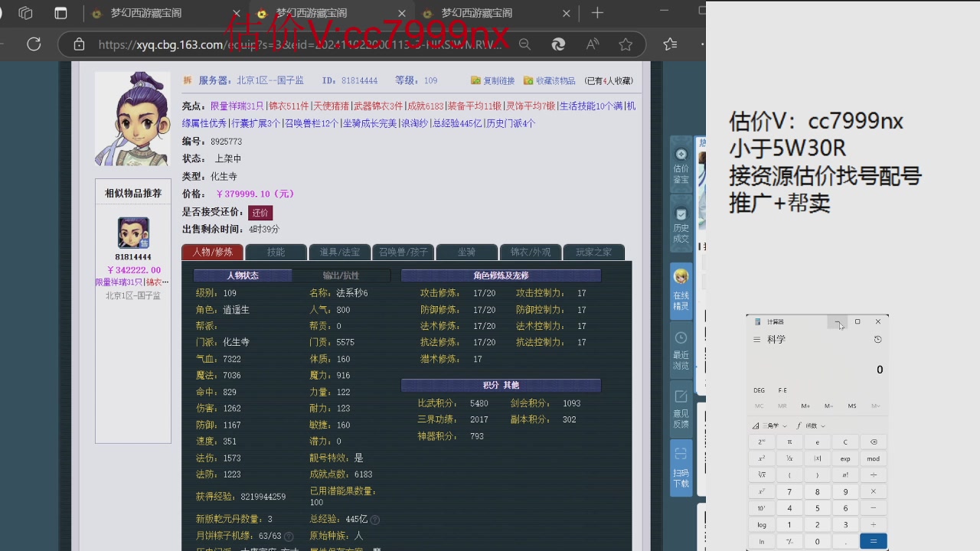
Task: Toggle F-E notation in Calculator
Action: [x=782, y=390]
